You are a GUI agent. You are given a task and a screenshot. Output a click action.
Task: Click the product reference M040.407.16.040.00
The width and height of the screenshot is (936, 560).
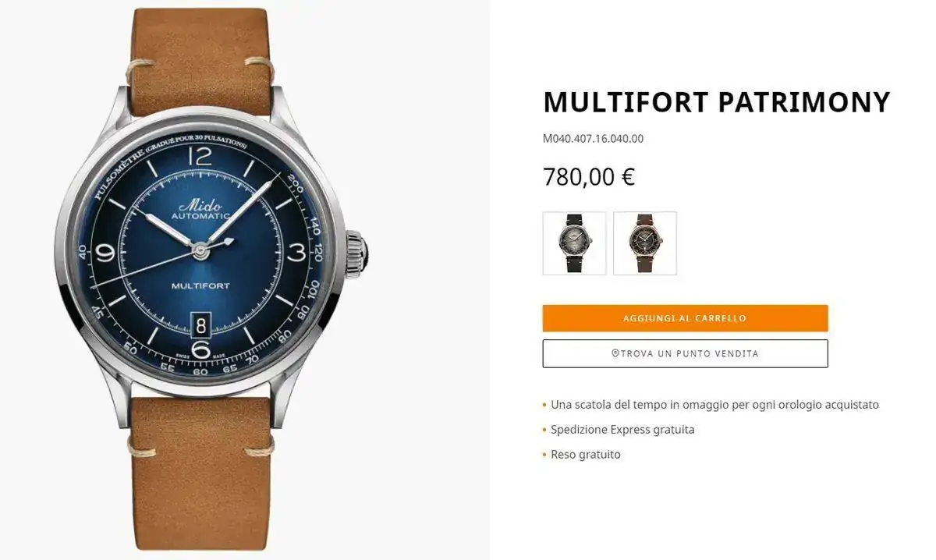[593, 139]
